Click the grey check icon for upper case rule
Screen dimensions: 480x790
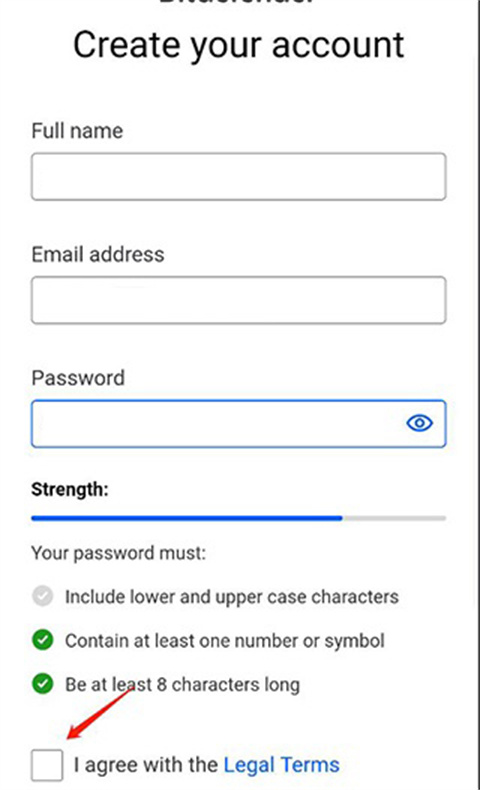tap(43, 597)
